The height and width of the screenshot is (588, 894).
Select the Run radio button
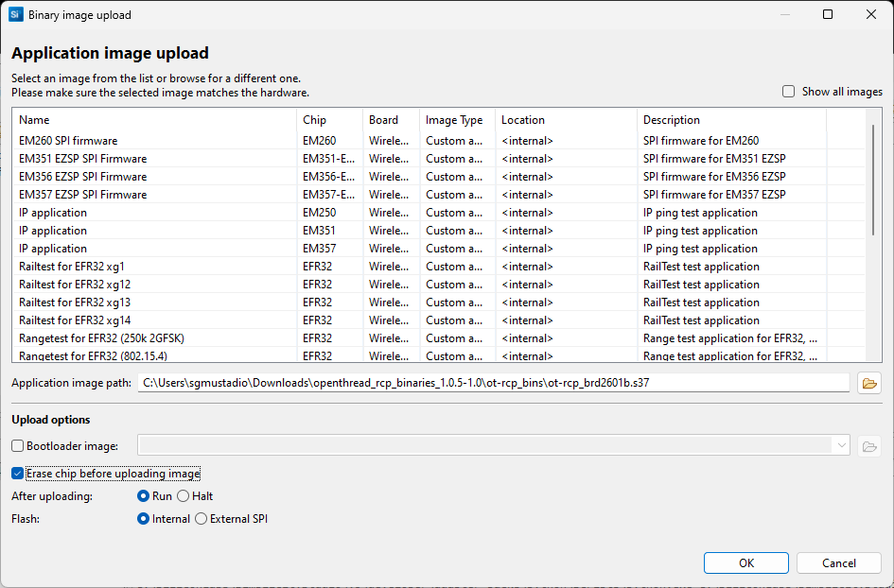(x=142, y=495)
